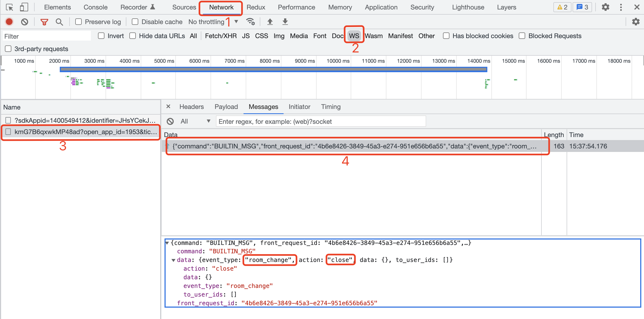Toggle the network filter funnel icon
Viewport: 644px width, 319px height.
[44, 22]
